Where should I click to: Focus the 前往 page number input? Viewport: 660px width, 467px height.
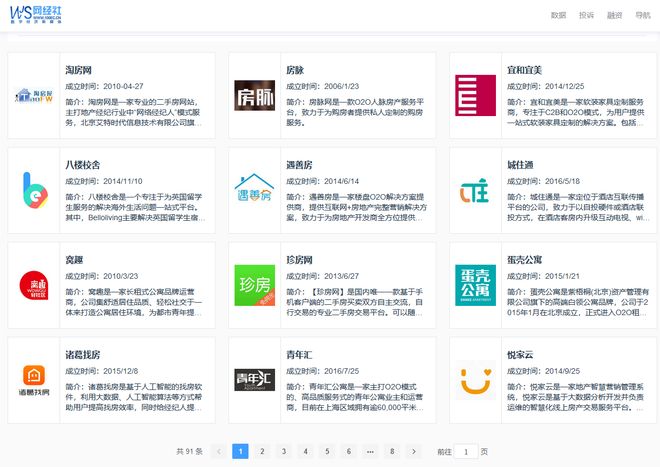[466, 452]
